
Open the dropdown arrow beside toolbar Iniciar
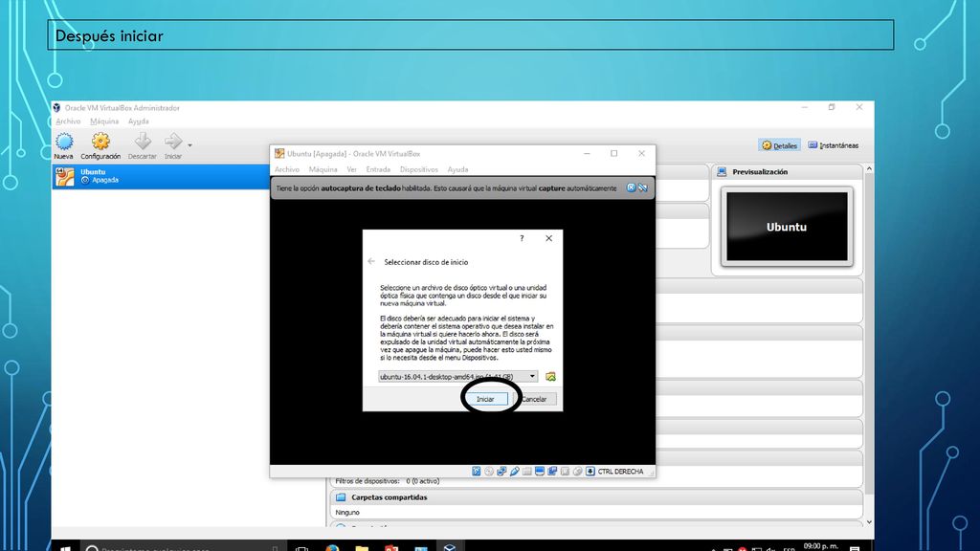click(x=190, y=145)
